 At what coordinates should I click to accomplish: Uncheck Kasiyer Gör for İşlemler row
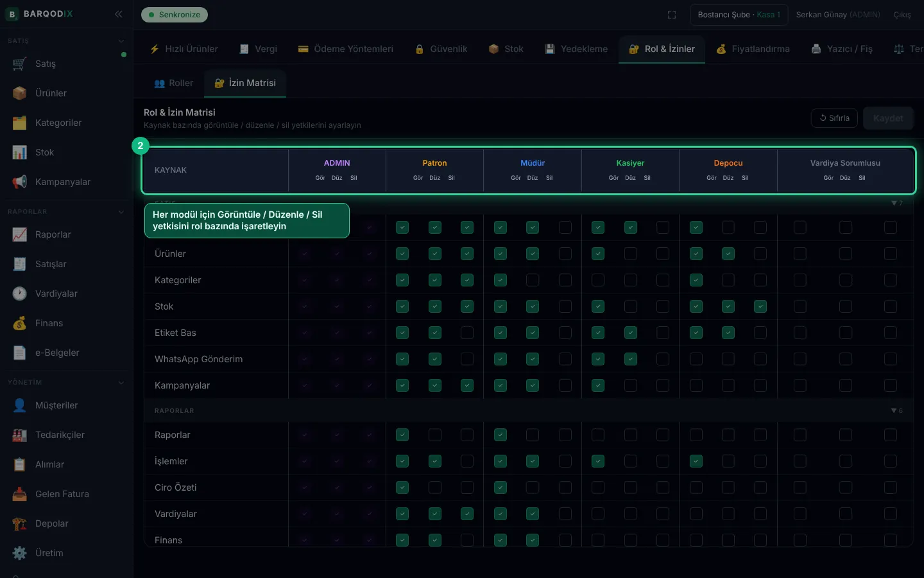tap(598, 461)
